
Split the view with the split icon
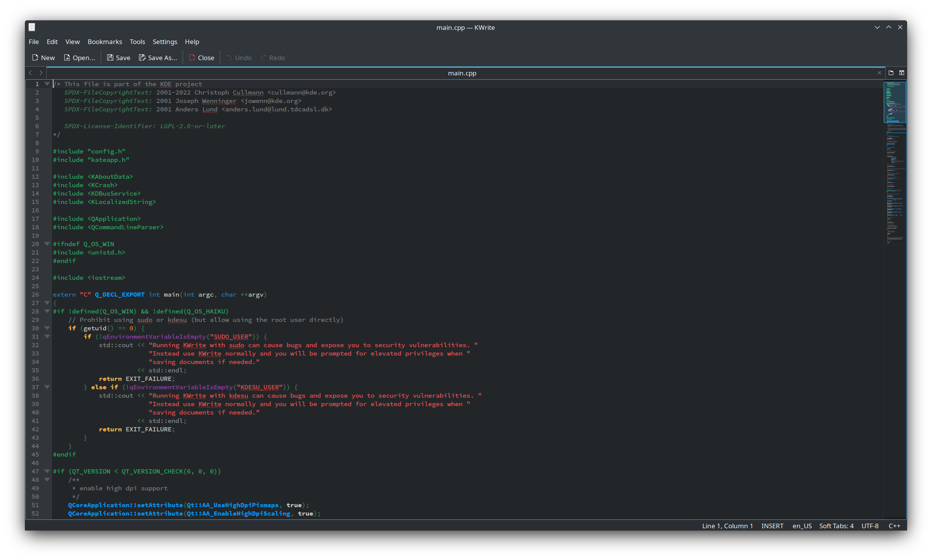[x=902, y=73]
